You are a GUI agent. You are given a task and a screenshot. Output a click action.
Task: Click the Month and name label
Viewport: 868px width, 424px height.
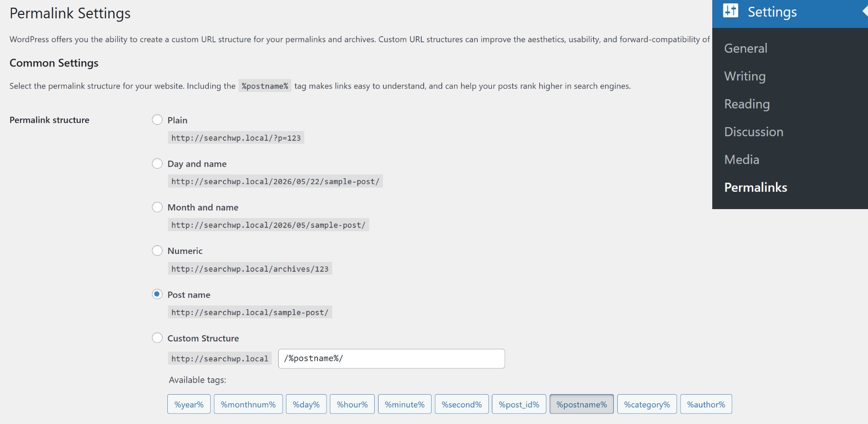point(203,207)
